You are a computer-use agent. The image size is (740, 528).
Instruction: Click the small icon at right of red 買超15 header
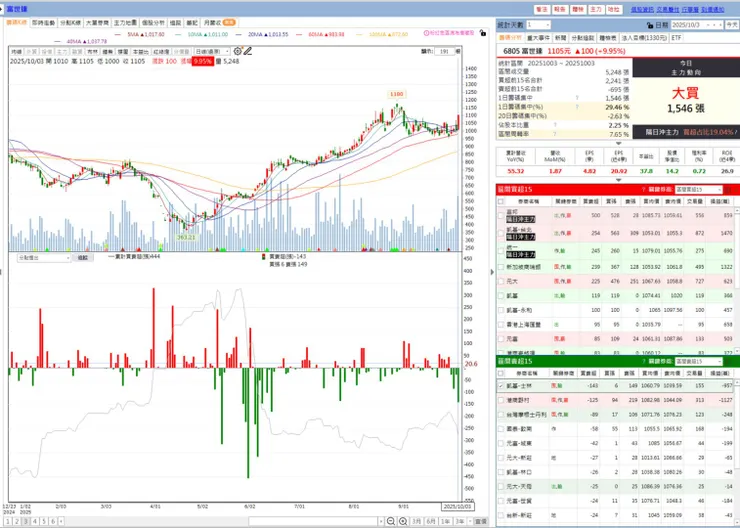tap(728, 190)
